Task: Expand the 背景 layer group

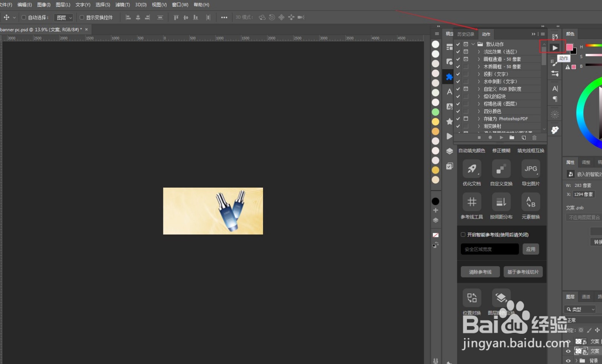Action: coord(576,361)
